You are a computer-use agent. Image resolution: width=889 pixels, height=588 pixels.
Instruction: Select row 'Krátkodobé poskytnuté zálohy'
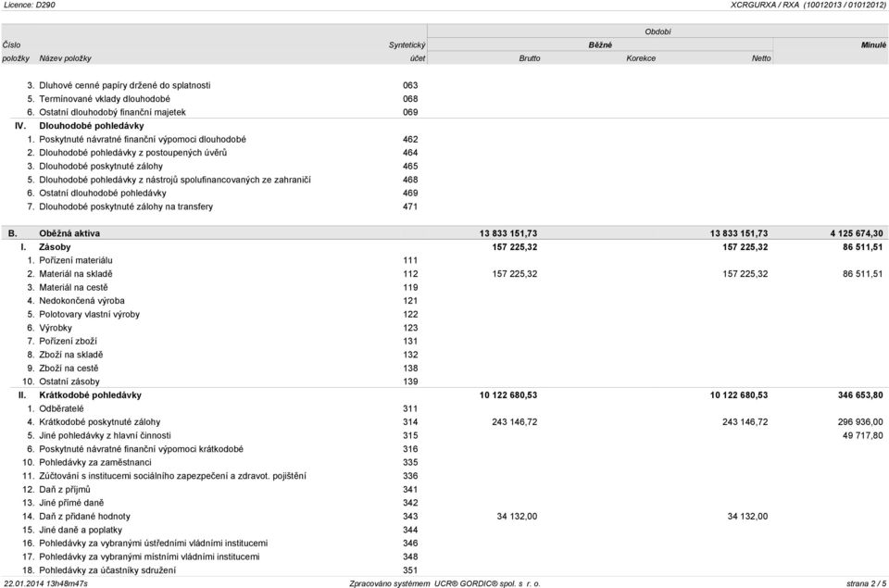click(444, 422)
